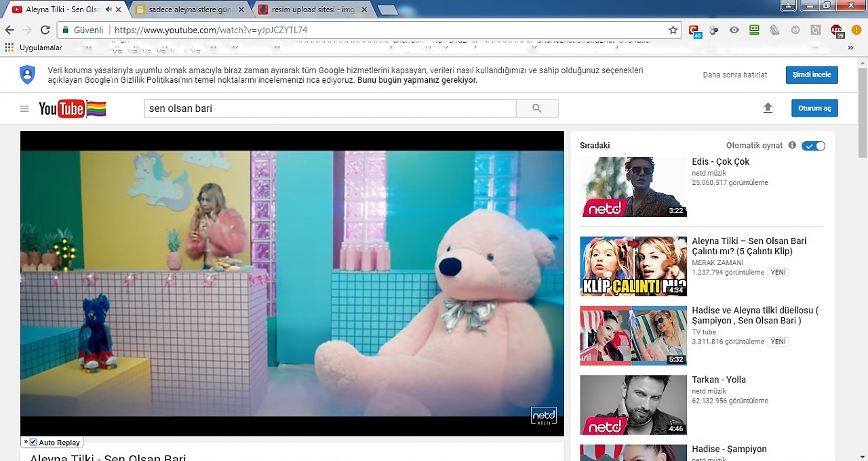The image size is (868, 461).
Task: Open the Chrome profile person icon
Action: pos(788,5)
